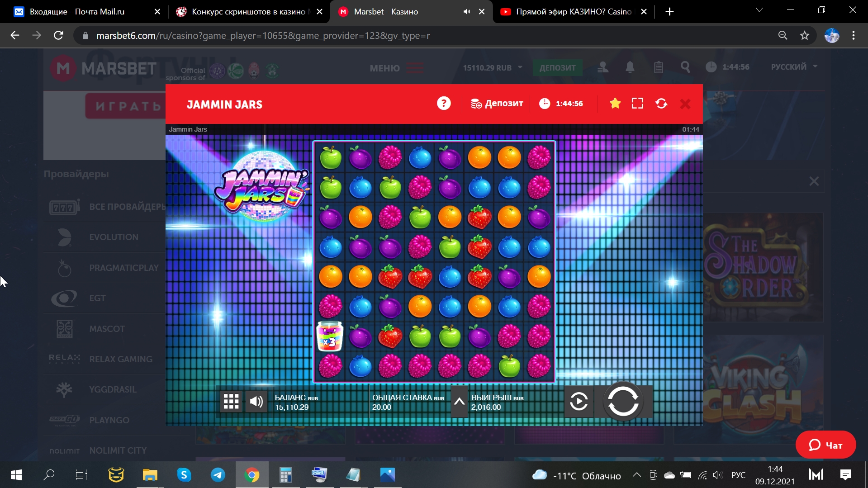Image resolution: width=868 pixels, height=488 pixels.
Task: Bookmark this page with the star
Action: tap(804, 35)
